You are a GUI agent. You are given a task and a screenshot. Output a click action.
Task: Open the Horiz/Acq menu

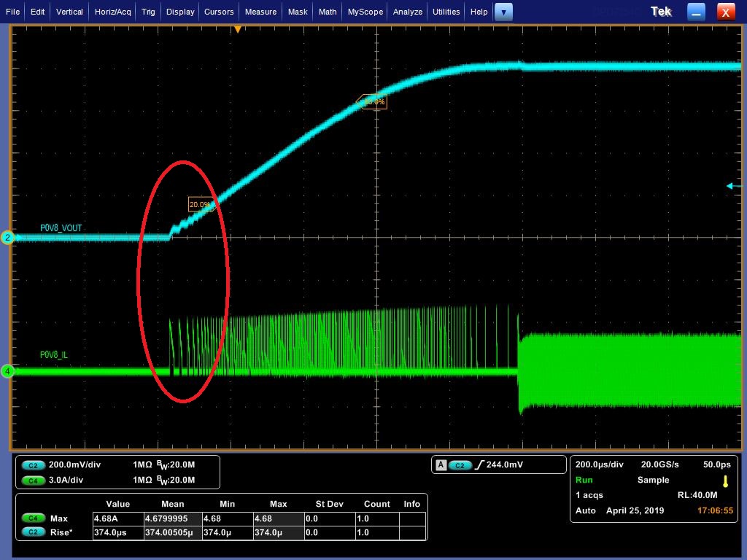[x=112, y=12]
